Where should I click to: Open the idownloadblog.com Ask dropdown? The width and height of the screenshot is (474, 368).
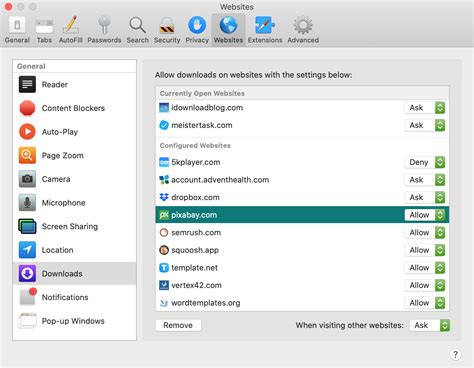[x=425, y=108]
